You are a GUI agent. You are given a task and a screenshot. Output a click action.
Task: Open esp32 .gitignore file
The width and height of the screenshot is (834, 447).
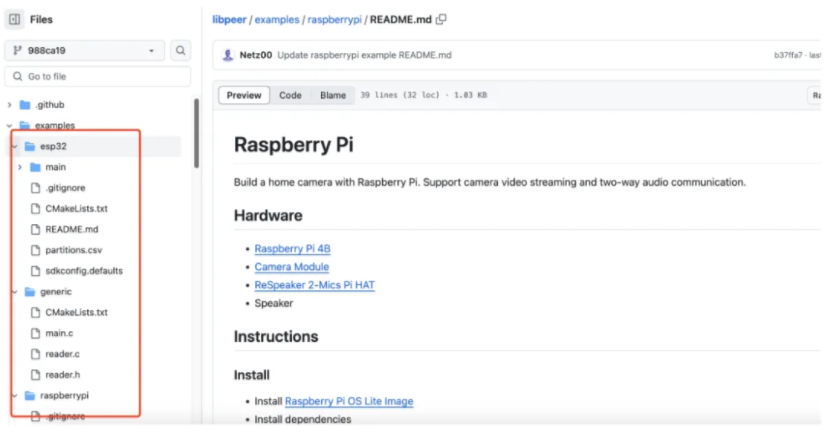click(65, 188)
